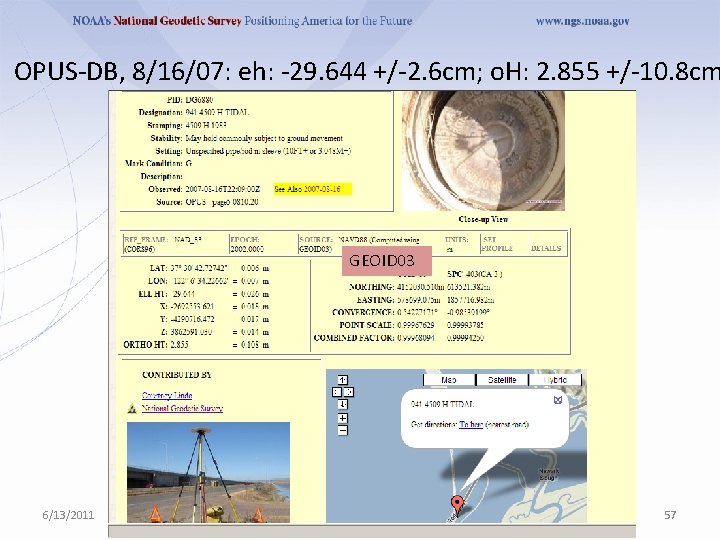Viewport: 720px width, 540px height.
Task: Switch the map to Map view
Action: tap(449, 380)
